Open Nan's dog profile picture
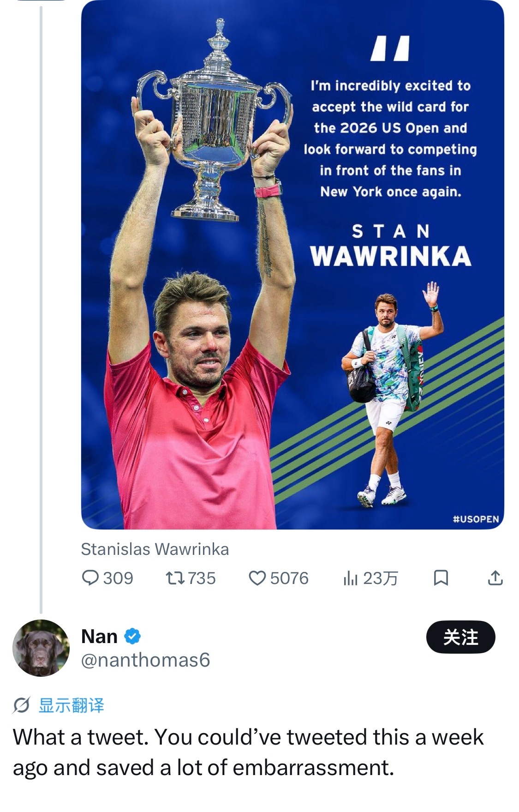 pos(41,648)
